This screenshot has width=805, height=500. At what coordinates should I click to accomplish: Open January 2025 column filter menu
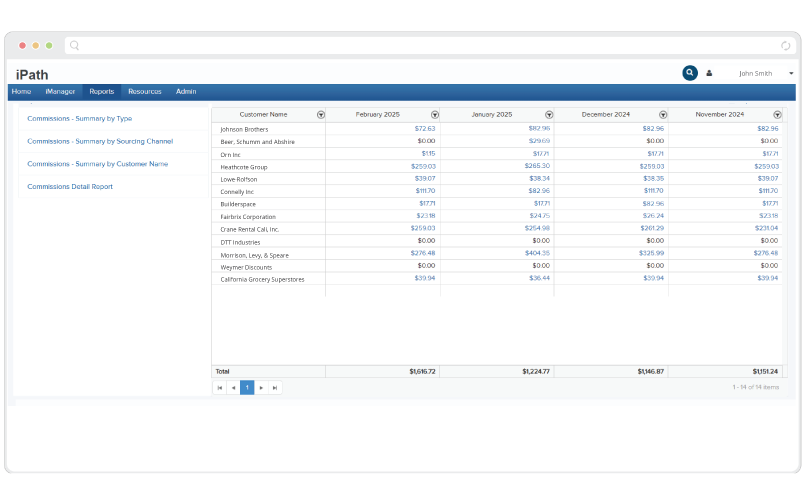pos(549,115)
